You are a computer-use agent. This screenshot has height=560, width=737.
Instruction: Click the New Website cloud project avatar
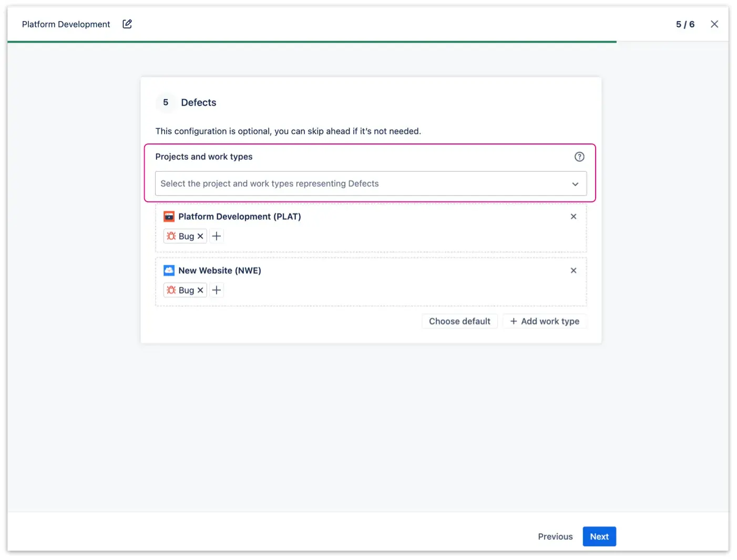[169, 270]
